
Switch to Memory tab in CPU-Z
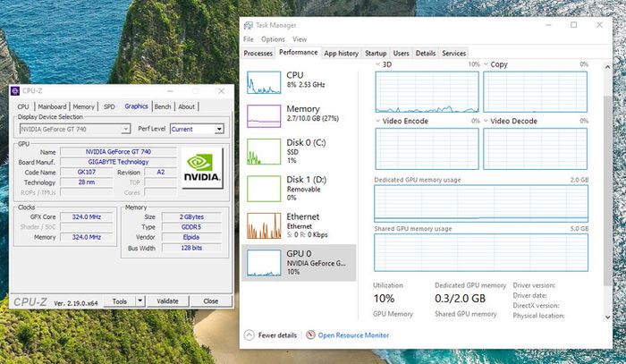click(x=83, y=106)
